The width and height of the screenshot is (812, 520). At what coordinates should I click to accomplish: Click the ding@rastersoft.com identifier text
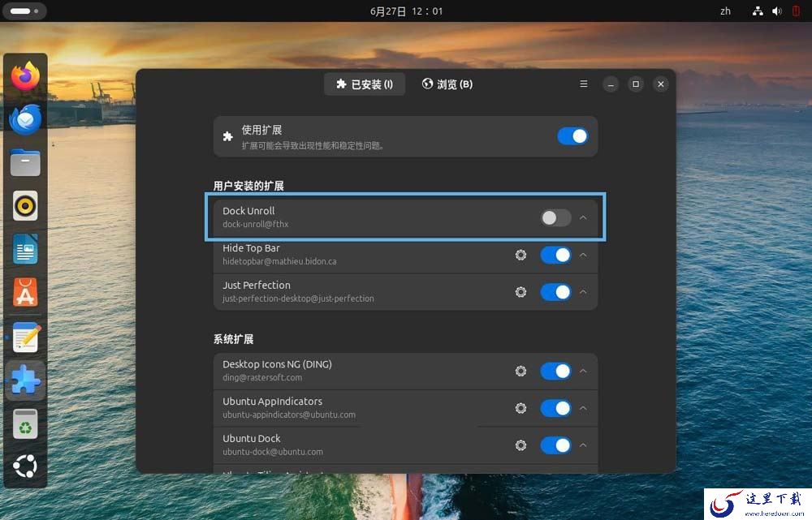(x=262, y=378)
